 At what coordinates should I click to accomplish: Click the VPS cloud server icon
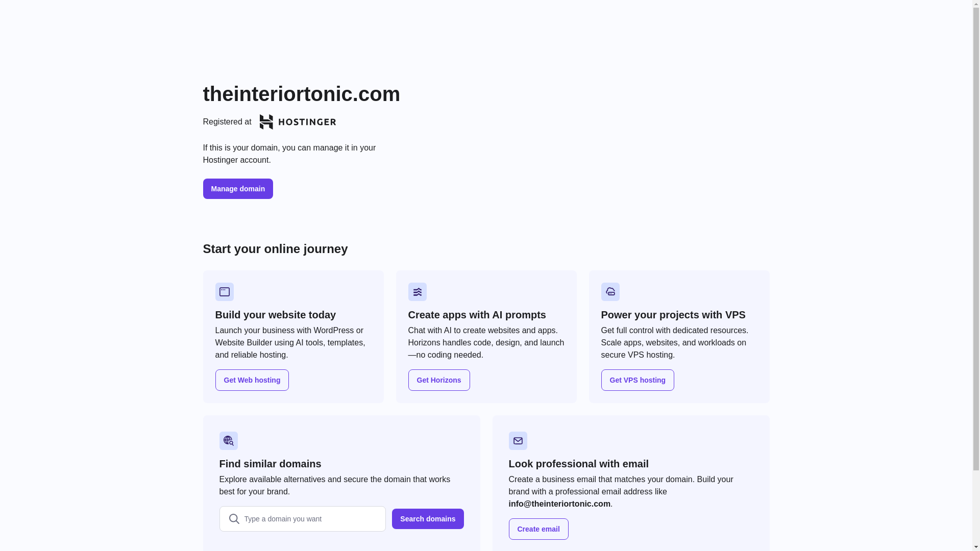coord(610,292)
